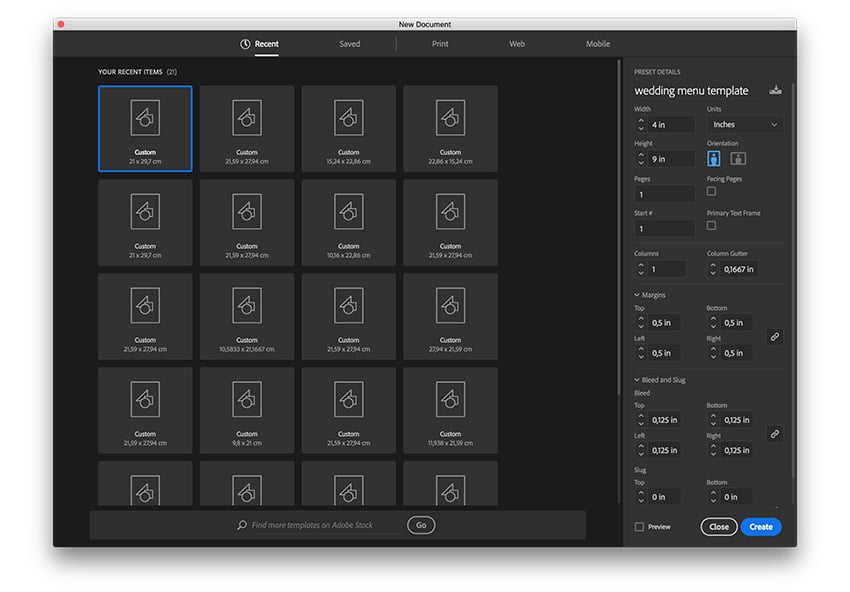Viewport: 850px width, 592px height.
Task: Click the search magnifier icon for Adobe Stock
Action: click(242, 525)
